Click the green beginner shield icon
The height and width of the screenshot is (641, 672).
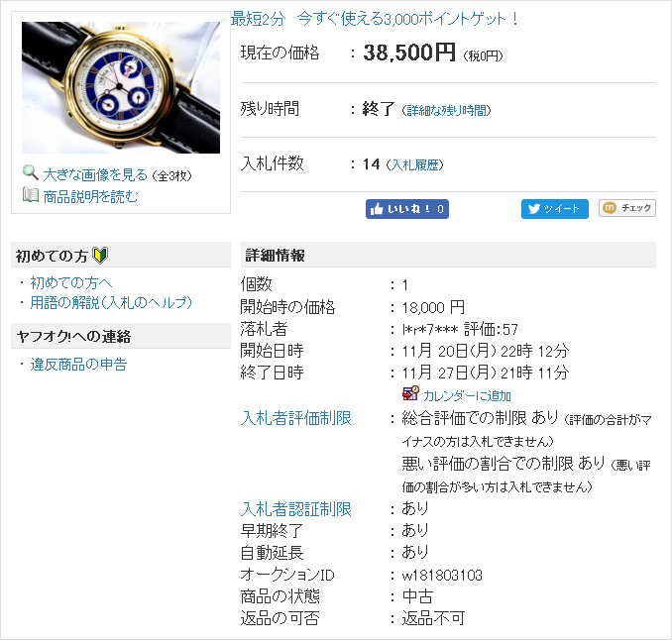[x=100, y=256]
